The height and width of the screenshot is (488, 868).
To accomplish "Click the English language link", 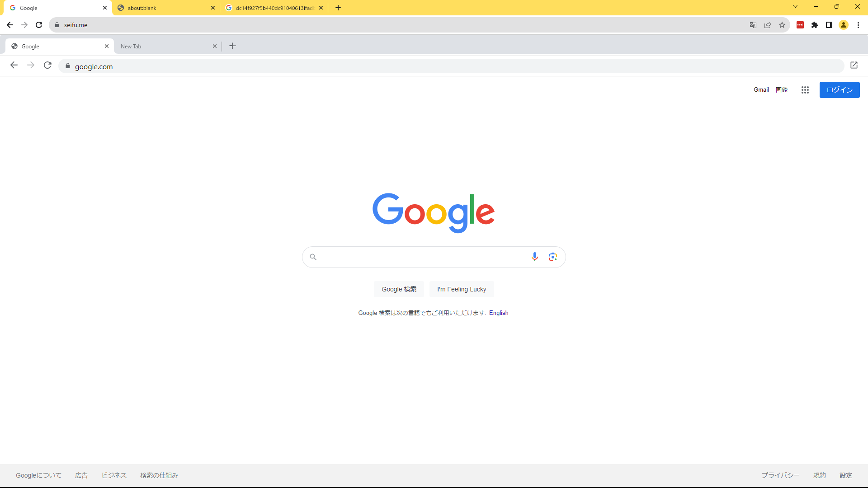I will (499, 313).
